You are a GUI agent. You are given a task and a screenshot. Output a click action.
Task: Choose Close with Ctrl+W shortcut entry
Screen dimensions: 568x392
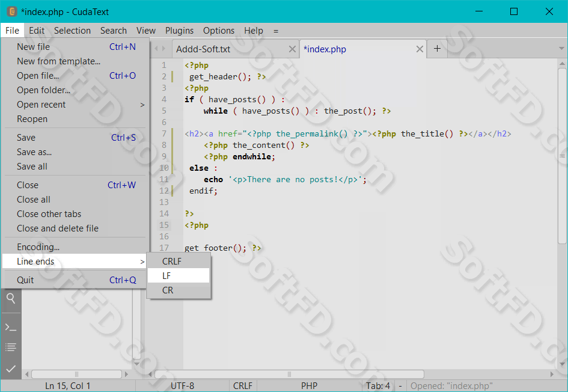coord(75,185)
